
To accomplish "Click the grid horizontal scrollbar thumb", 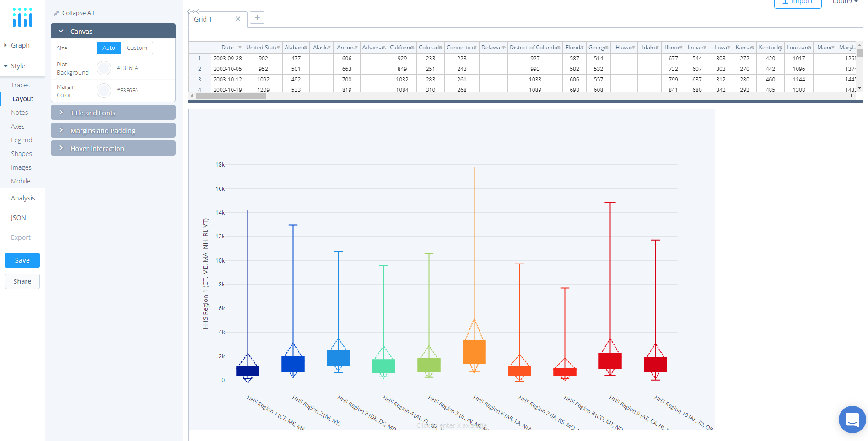I will [231, 96].
